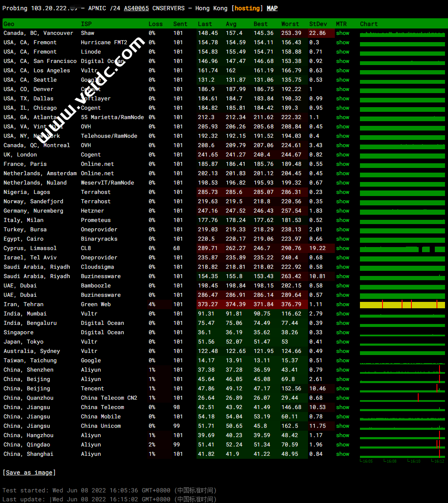Show MTR for Fremont Linode row
Screen dimensions: 448x503
point(343,51)
